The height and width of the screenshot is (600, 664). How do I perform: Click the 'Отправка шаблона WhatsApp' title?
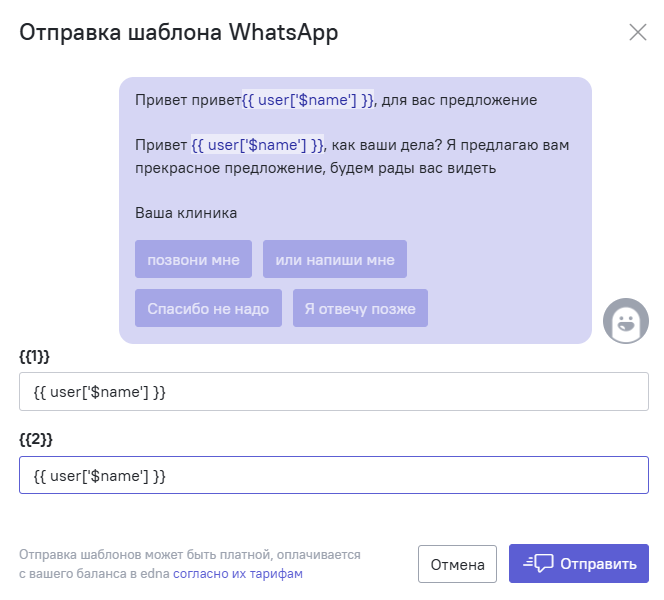point(179,33)
